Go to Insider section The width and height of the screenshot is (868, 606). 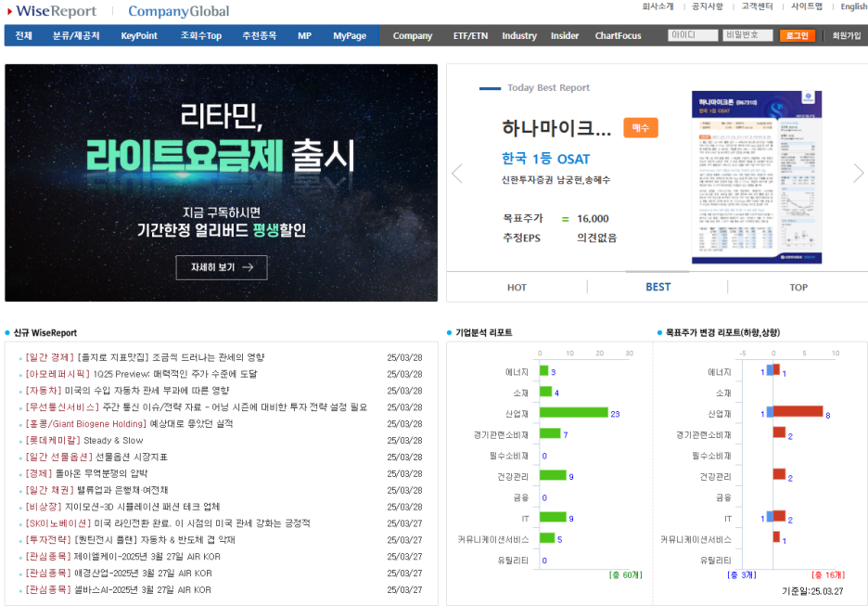565,35
